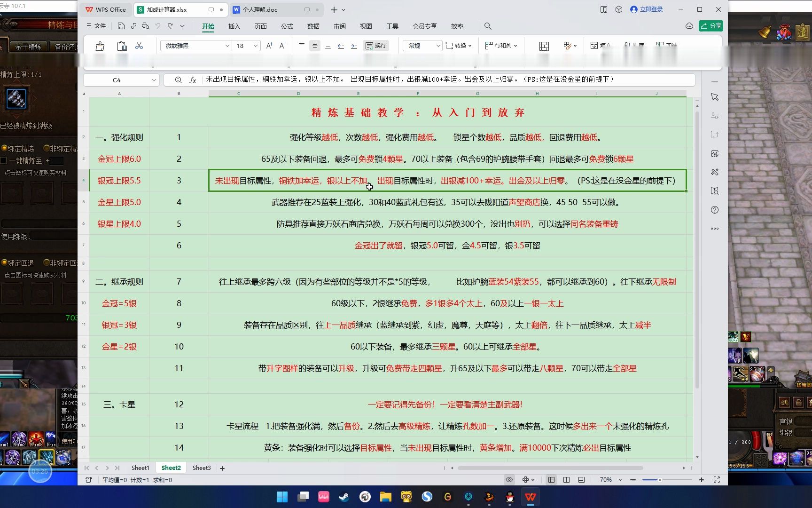Toggle eye protection mode in status bar

point(509,480)
